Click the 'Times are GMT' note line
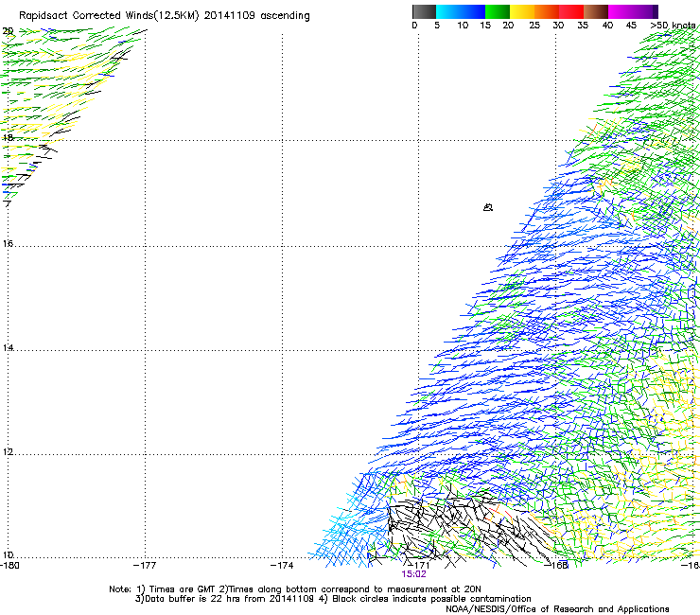Image resolution: width=700 pixels, height=615 pixels. pyautogui.click(x=295, y=589)
